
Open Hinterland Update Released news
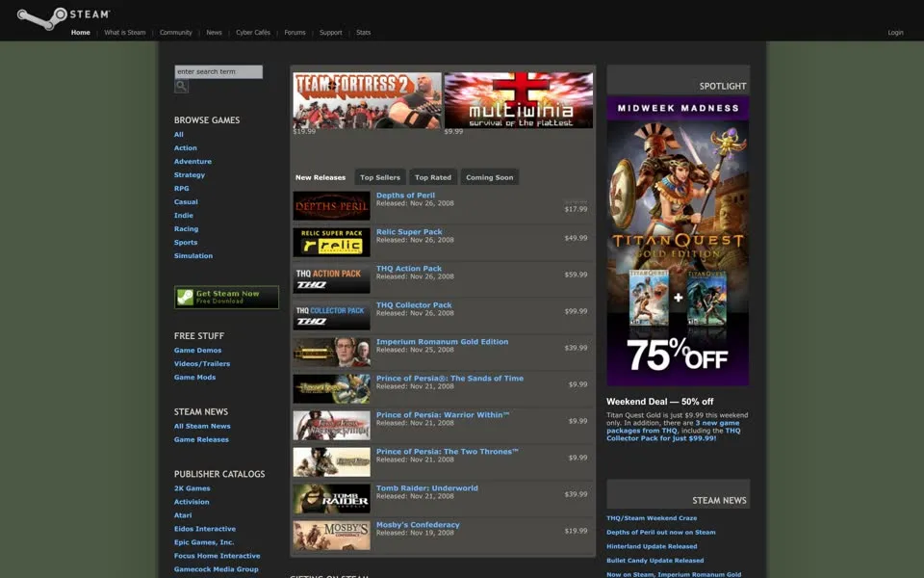(x=652, y=547)
